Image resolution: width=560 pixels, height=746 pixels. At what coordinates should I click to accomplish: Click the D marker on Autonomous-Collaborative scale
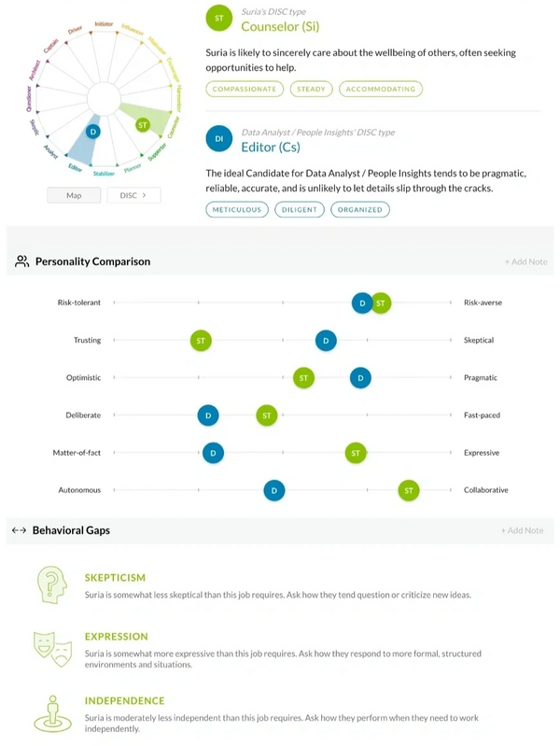click(x=274, y=490)
